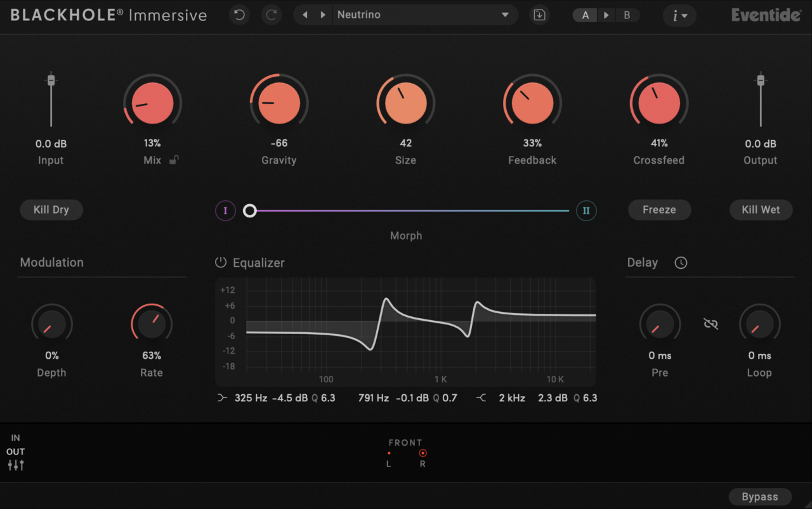Toggle the Mix lock icon

[x=173, y=160]
